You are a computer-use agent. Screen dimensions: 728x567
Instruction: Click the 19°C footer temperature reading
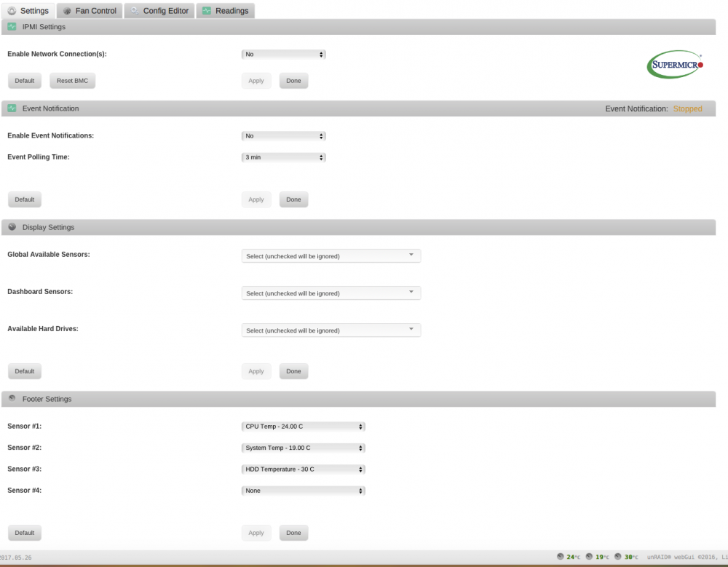(602, 557)
